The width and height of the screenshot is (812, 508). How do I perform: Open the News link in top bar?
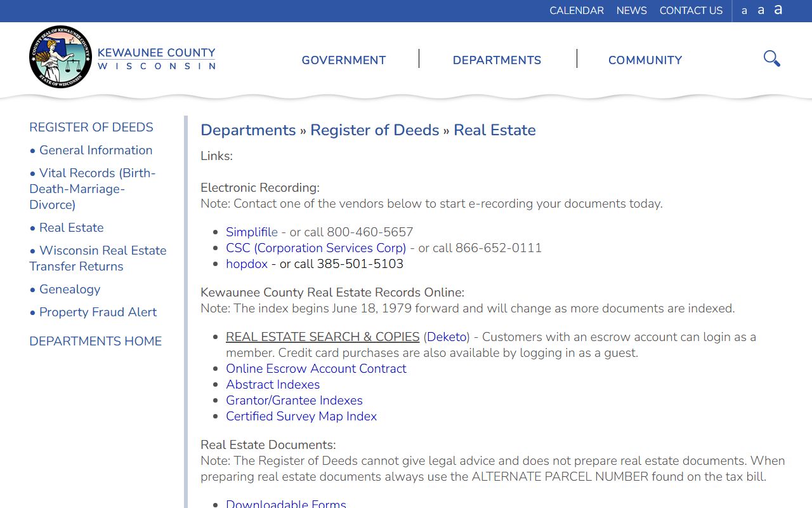[632, 11]
